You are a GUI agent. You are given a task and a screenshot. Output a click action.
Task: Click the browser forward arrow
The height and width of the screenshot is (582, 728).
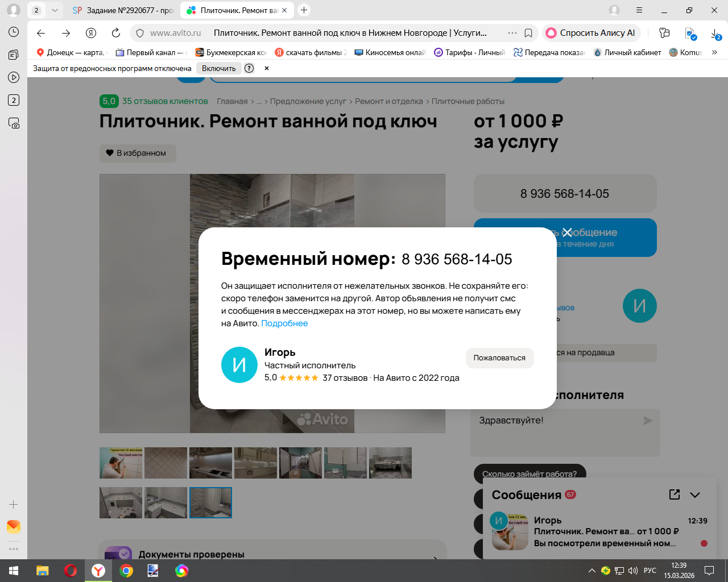(66, 33)
